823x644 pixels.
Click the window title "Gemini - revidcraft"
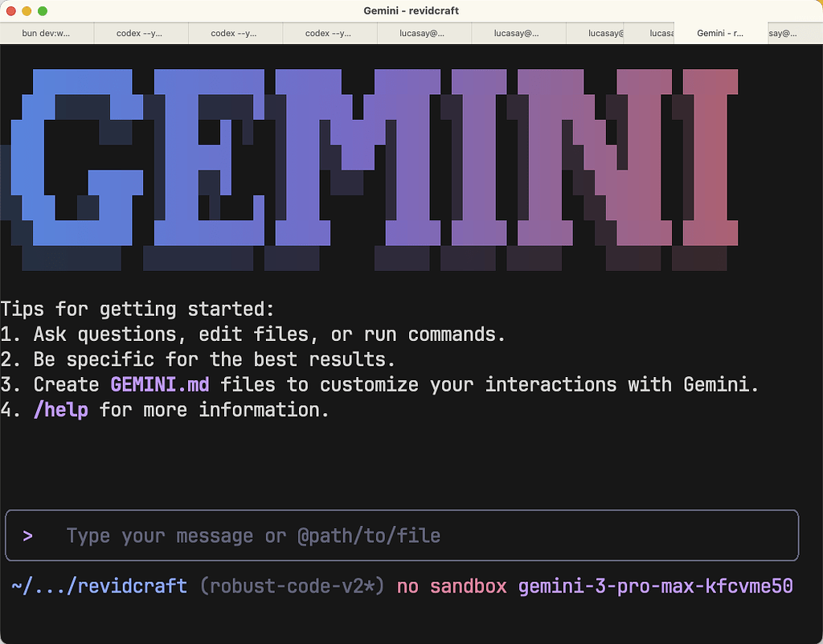click(411, 10)
